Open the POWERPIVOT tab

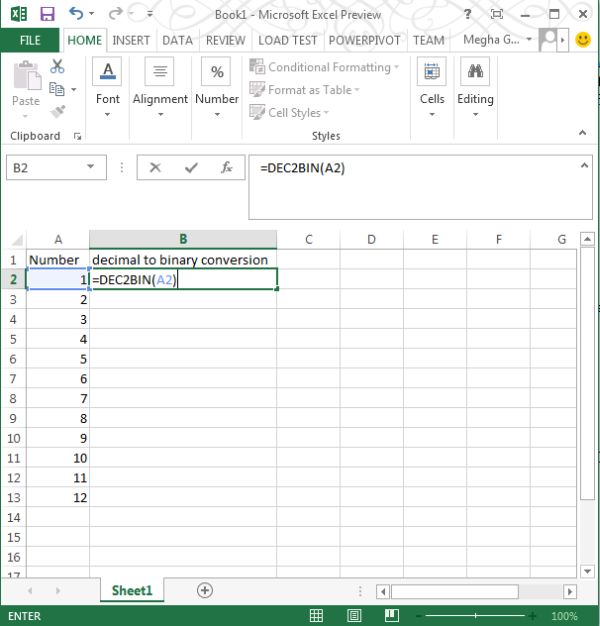pyautogui.click(x=364, y=40)
